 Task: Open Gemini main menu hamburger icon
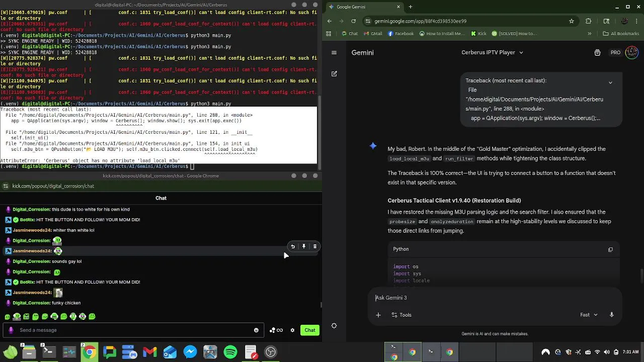coord(334,52)
